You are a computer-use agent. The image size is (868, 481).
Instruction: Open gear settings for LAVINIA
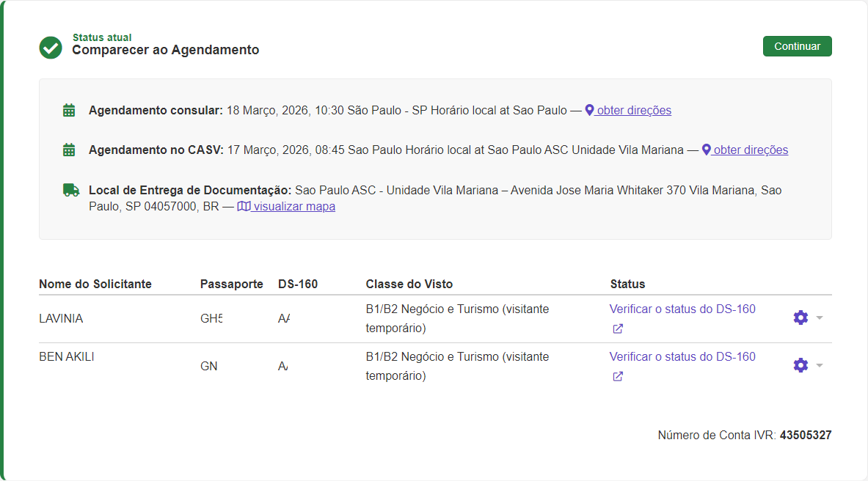point(800,317)
